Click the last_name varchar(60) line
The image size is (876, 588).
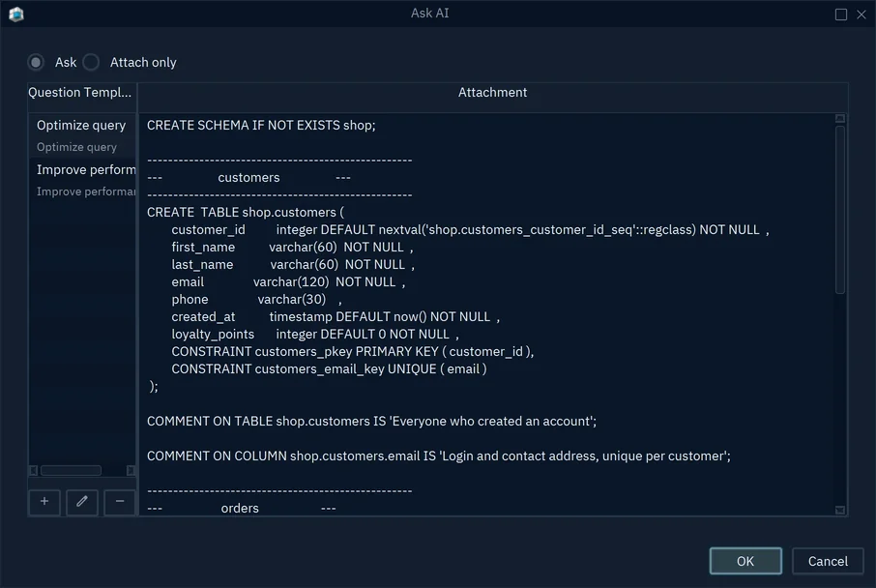click(293, 264)
